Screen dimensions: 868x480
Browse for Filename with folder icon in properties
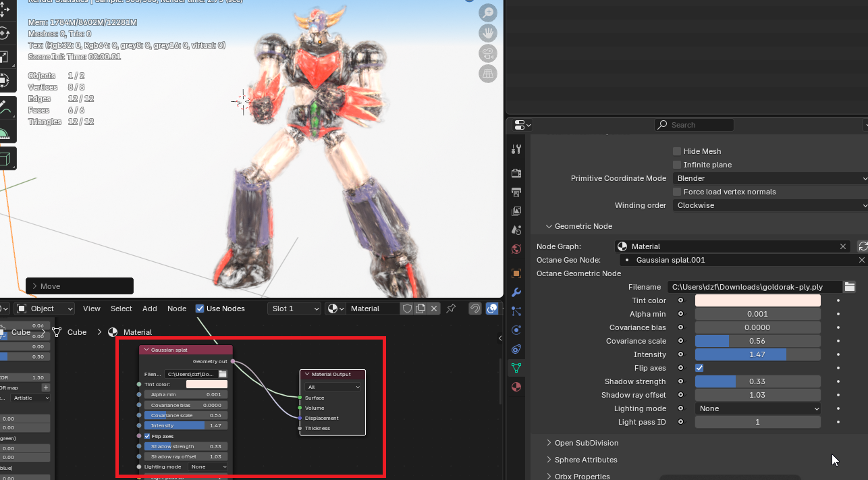850,287
